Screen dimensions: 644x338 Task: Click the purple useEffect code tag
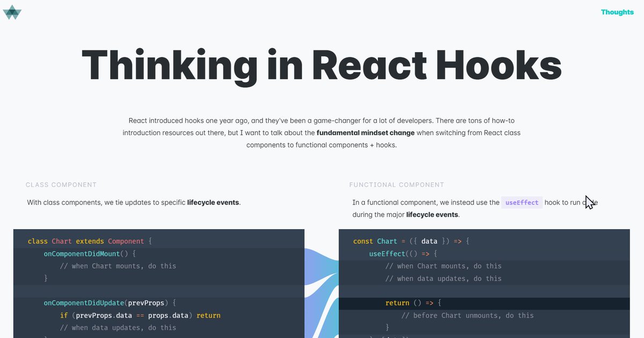tap(522, 203)
